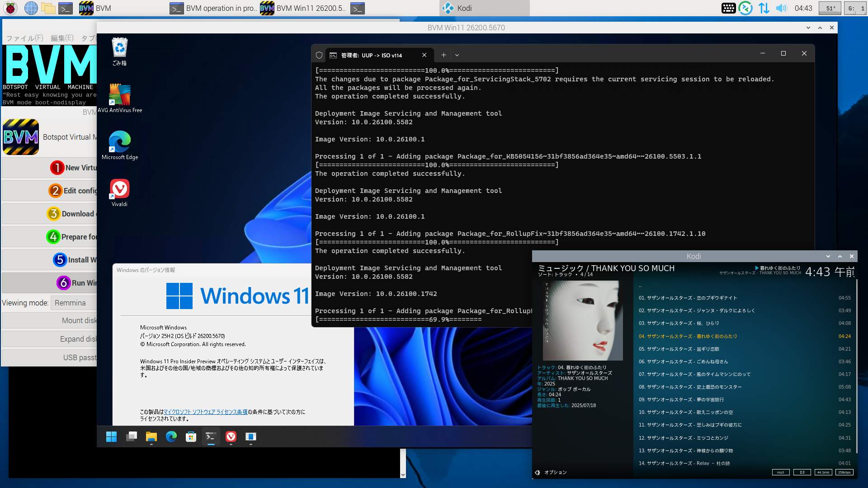Image resolution: width=868 pixels, height=488 pixels.
Task: Open Edge on the Windows taskbar
Action: [x=171, y=436]
